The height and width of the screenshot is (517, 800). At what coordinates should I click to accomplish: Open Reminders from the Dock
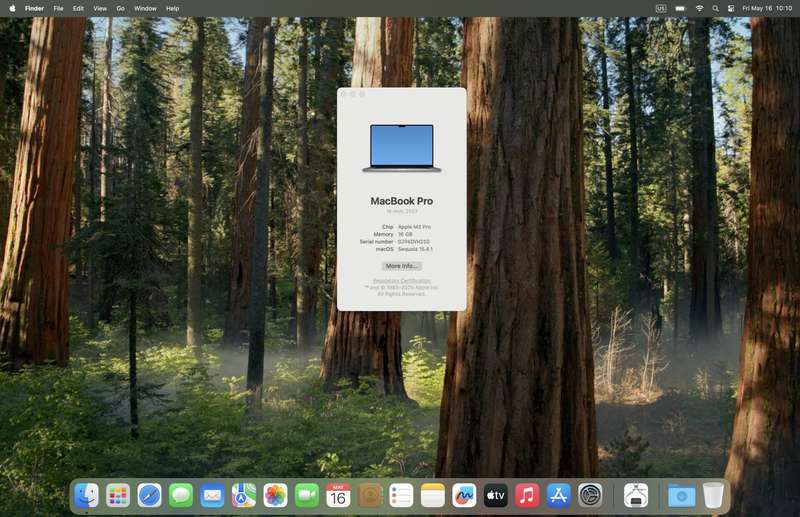[401, 496]
